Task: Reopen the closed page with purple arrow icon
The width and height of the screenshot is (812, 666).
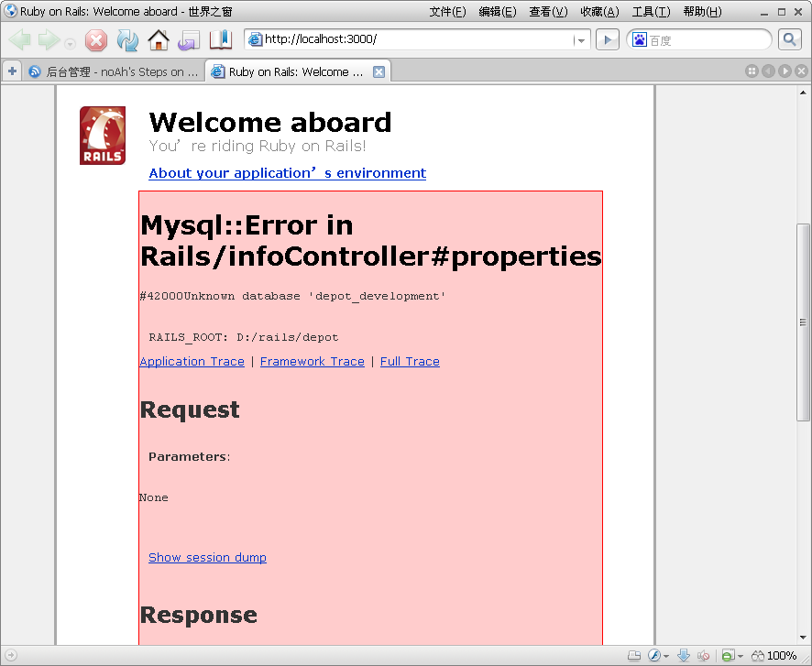Action: pyautogui.click(x=189, y=39)
